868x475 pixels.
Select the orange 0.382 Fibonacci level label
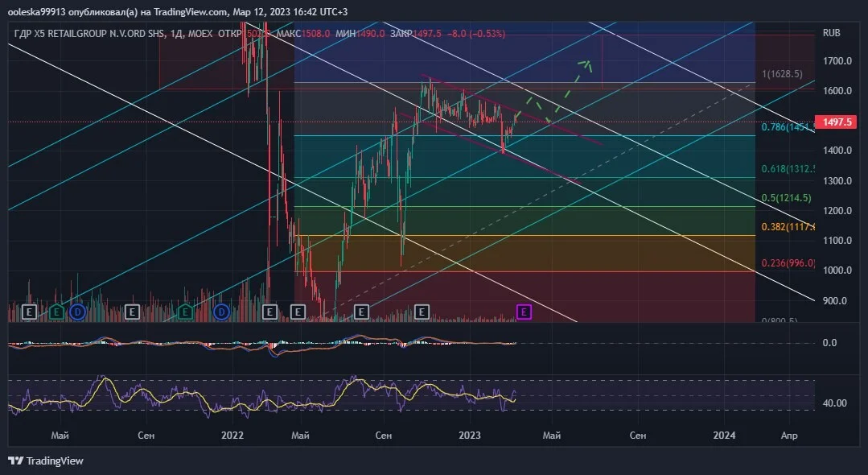[x=788, y=227]
